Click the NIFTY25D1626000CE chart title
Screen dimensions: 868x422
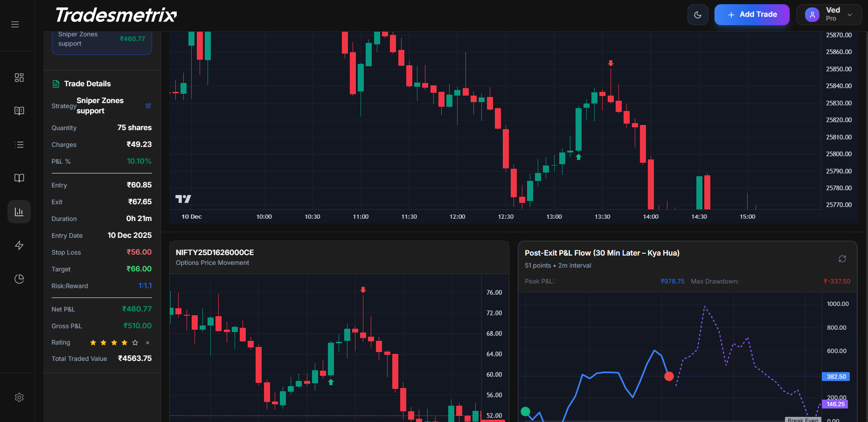[x=215, y=252]
